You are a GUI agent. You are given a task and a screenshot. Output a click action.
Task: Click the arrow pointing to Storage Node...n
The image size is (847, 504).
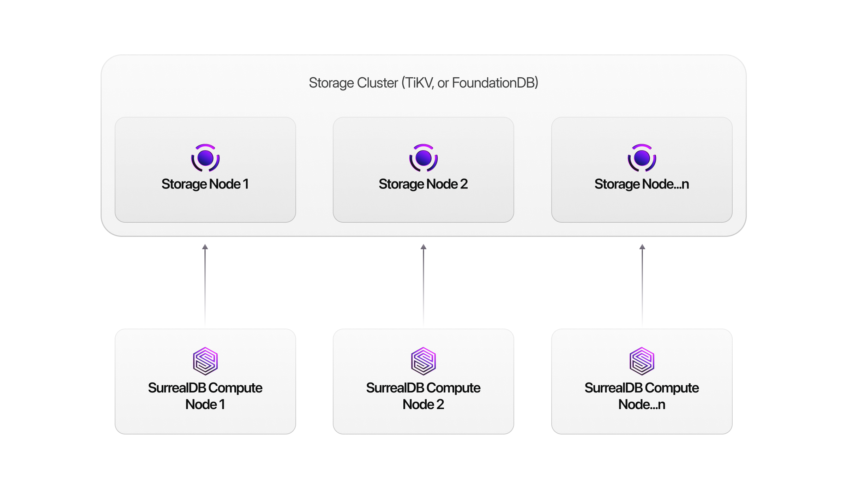(x=642, y=282)
